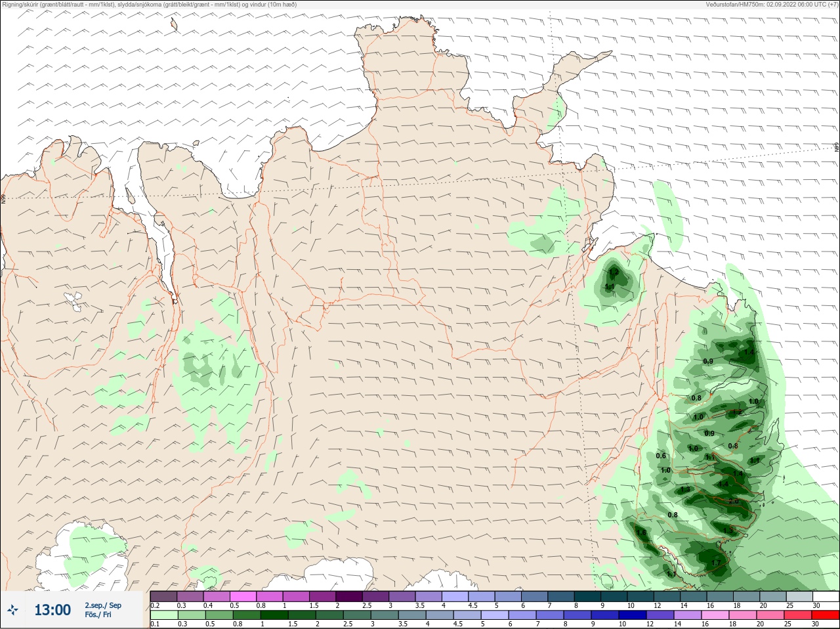Select the red 30 swatch in lower legend

point(826,615)
